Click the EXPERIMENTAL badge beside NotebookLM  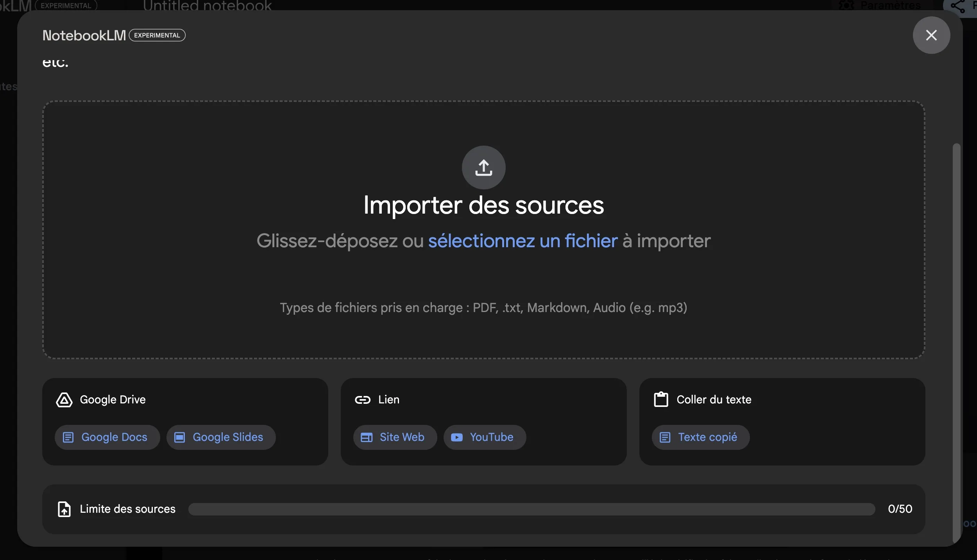coord(157,35)
